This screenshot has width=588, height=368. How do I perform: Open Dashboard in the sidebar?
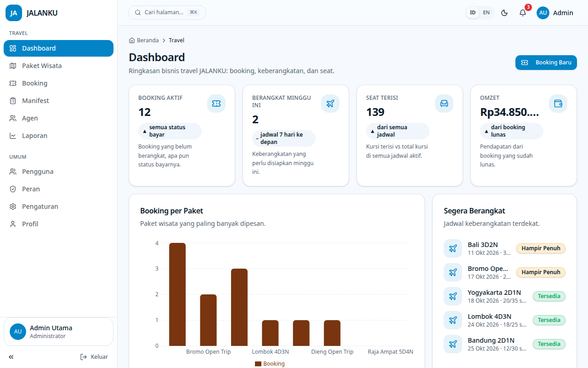coord(58,48)
